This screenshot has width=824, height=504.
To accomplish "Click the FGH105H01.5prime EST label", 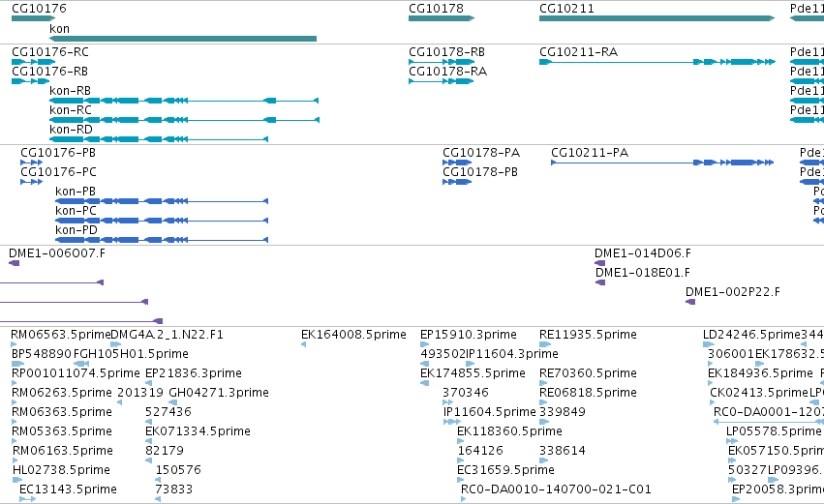I will 131,354.
